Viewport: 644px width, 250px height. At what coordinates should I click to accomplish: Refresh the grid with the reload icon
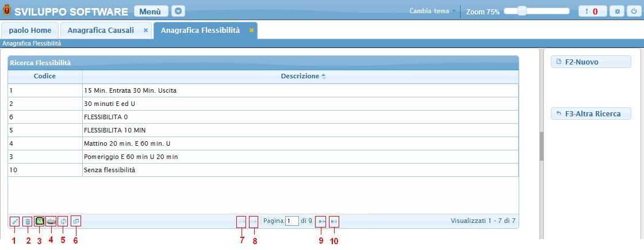point(63,221)
